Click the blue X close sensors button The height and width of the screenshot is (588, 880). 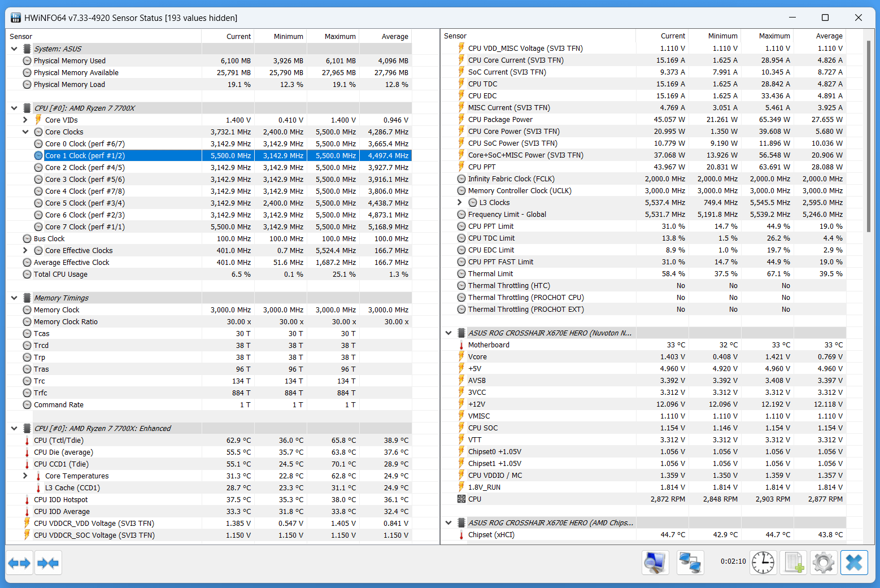pyautogui.click(x=854, y=563)
